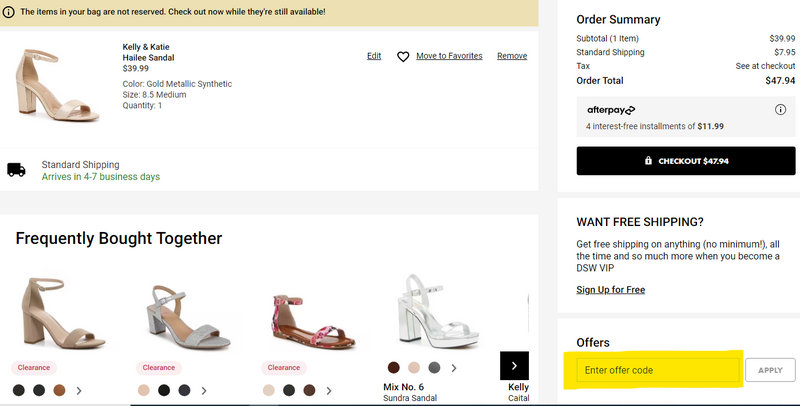
Task: Select the brown swatch under the beige sandal
Action: coord(59,390)
